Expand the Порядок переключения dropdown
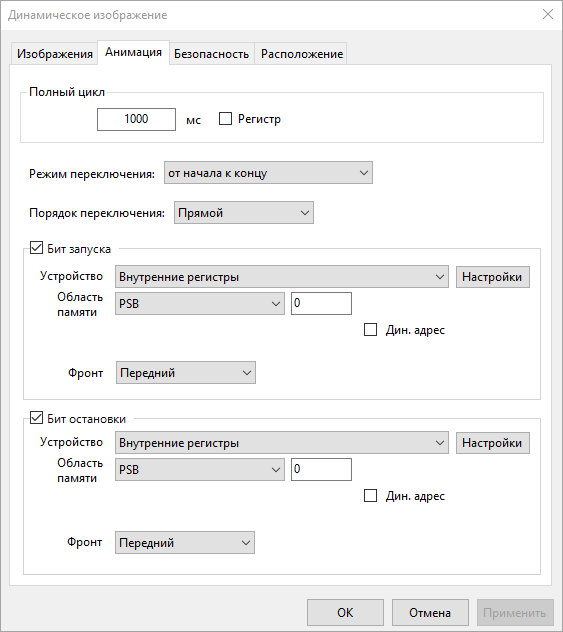 [244, 212]
